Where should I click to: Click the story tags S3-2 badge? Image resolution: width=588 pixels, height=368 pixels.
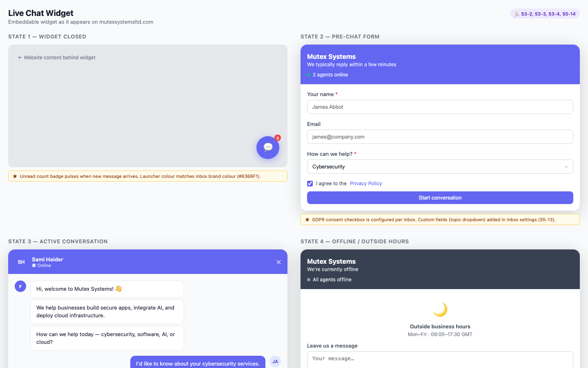[545, 14]
